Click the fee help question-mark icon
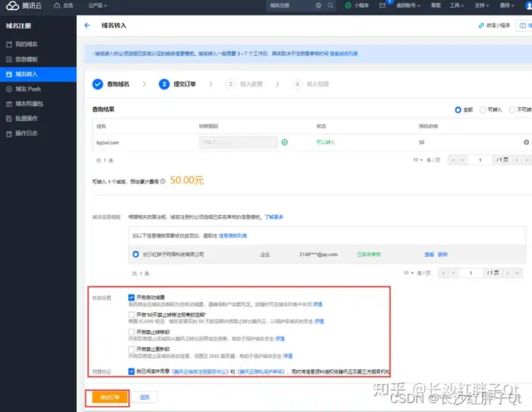532x412 pixels. click(x=163, y=182)
